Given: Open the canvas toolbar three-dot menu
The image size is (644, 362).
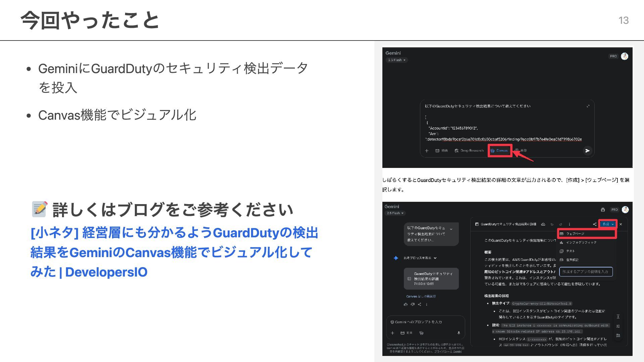Looking at the screenshot, I should pos(569,224).
